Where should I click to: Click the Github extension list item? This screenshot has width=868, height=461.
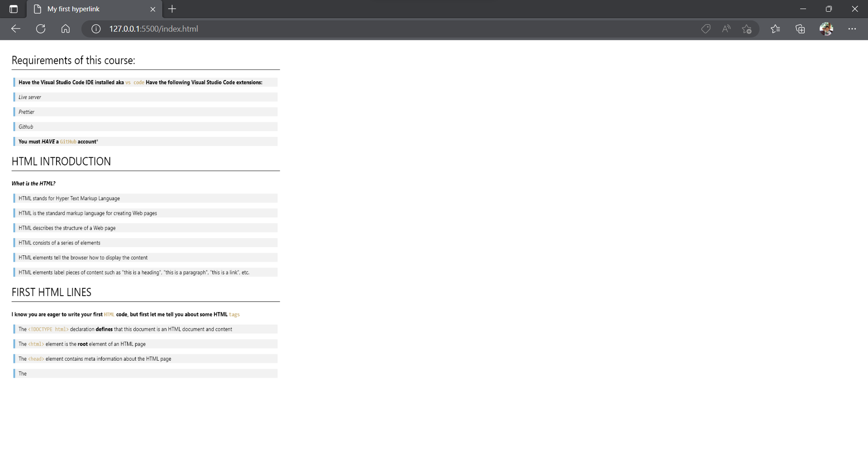click(145, 127)
